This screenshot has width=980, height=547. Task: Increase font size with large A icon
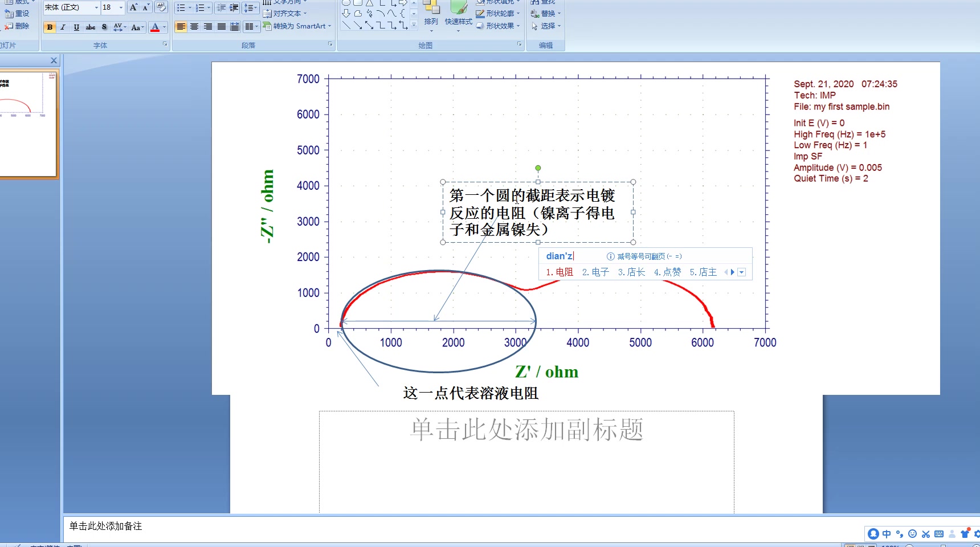(133, 7)
